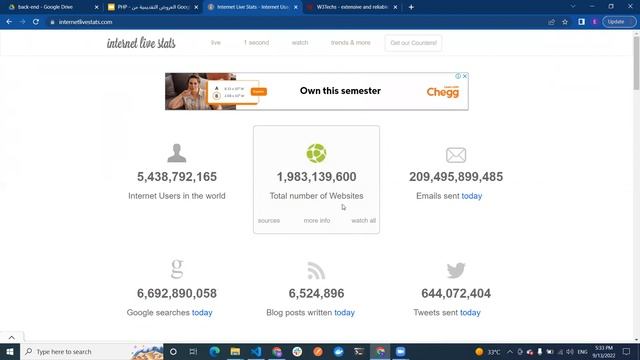This screenshot has width=640, height=360.
Task: Click the Tweets Twitter bird icon
Action: tap(456, 270)
